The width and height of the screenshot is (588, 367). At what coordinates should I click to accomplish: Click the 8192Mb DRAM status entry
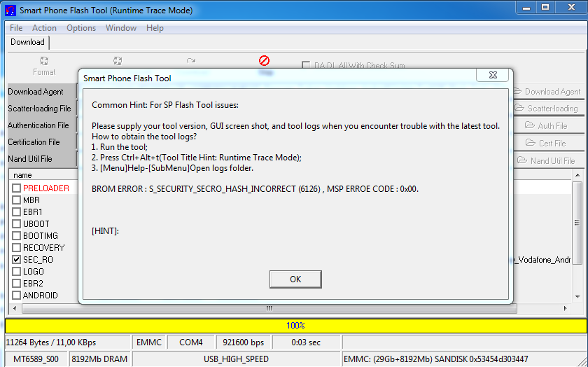(x=99, y=359)
